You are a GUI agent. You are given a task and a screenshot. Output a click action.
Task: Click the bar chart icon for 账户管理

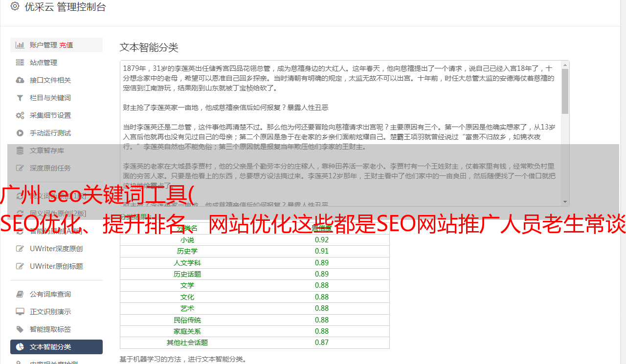pos(20,45)
